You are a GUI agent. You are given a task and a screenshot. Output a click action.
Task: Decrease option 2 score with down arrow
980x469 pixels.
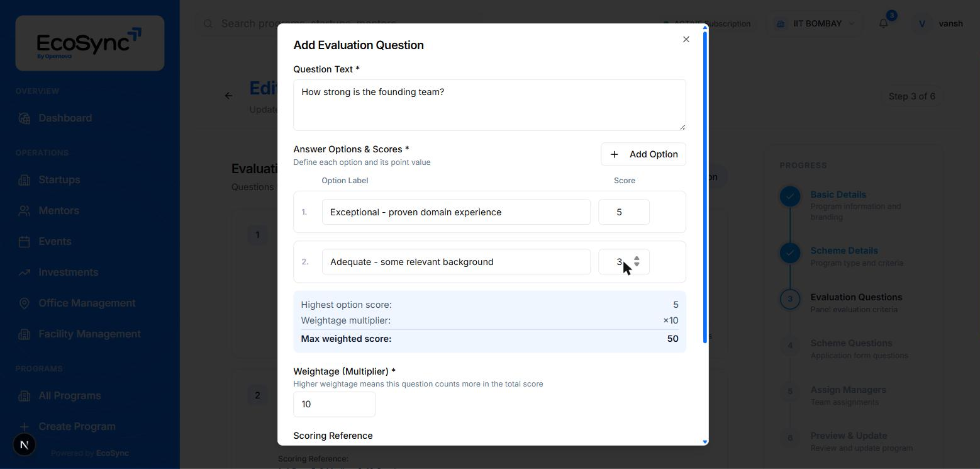point(637,265)
